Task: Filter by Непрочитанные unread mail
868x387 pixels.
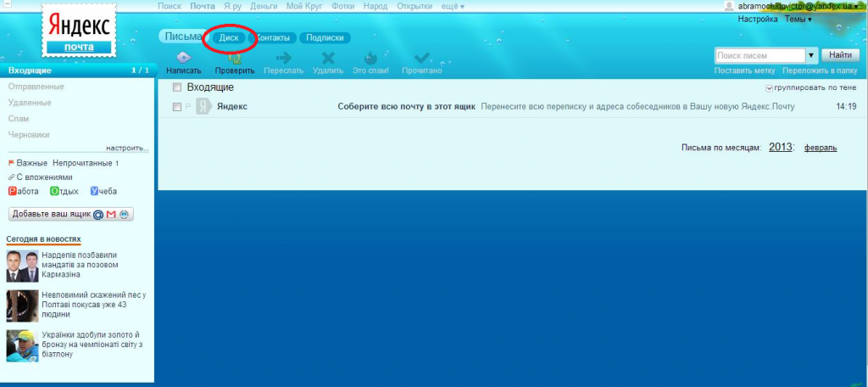Action: (x=86, y=164)
